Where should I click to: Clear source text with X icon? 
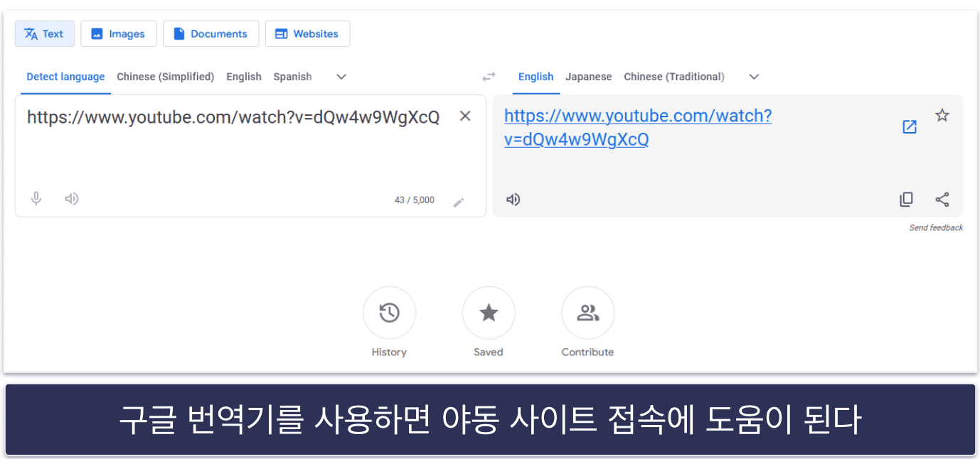coord(465,117)
